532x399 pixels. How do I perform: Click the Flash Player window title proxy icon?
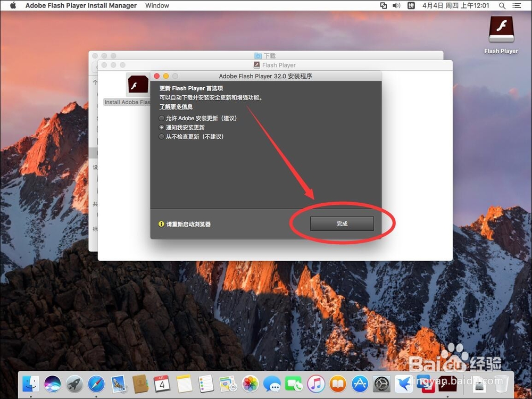[257, 65]
